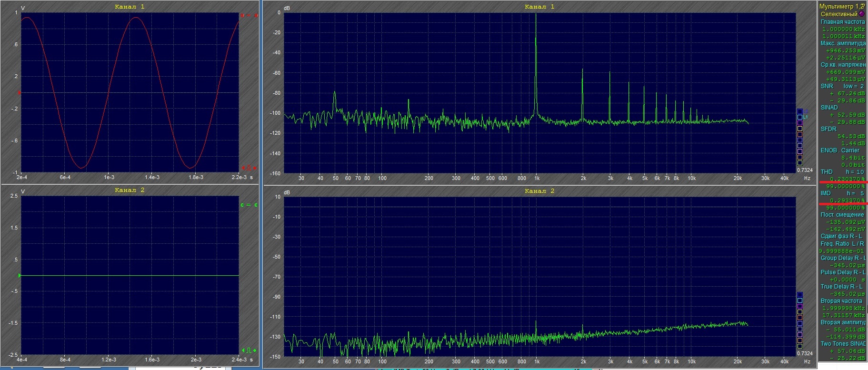Click the +2.25116 µV amplitude value
Viewport: 868px width, 370px height.
pos(845,58)
